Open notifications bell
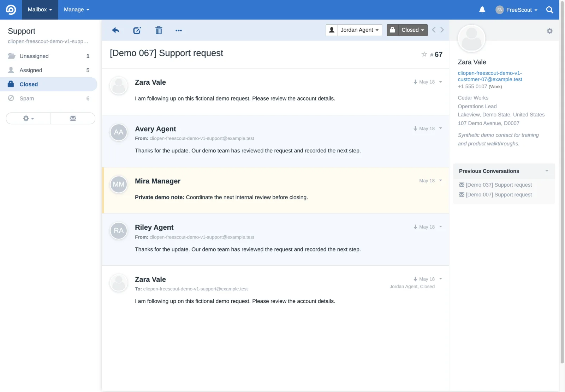Viewport: 565px width, 392px height. pyautogui.click(x=482, y=10)
